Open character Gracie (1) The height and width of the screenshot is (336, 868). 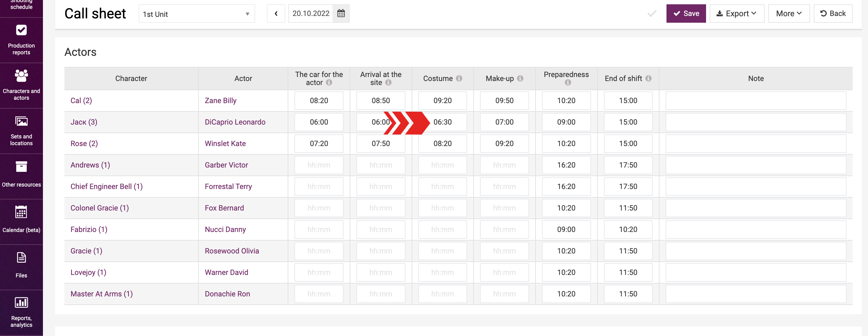tap(86, 251)
